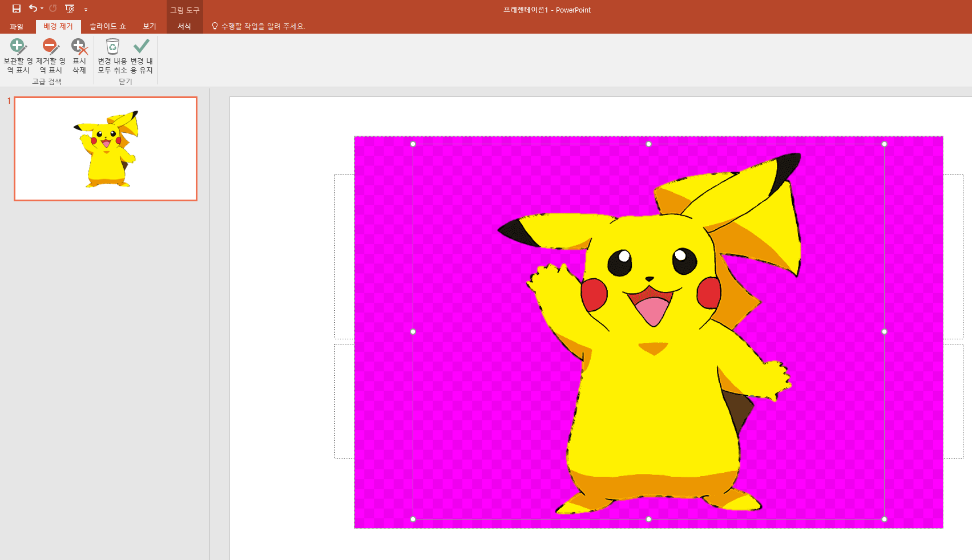Click right-middle handle of the marquee
Image resolution: width=972 pixels, height=560 pixels.
(x=884, y=331)
